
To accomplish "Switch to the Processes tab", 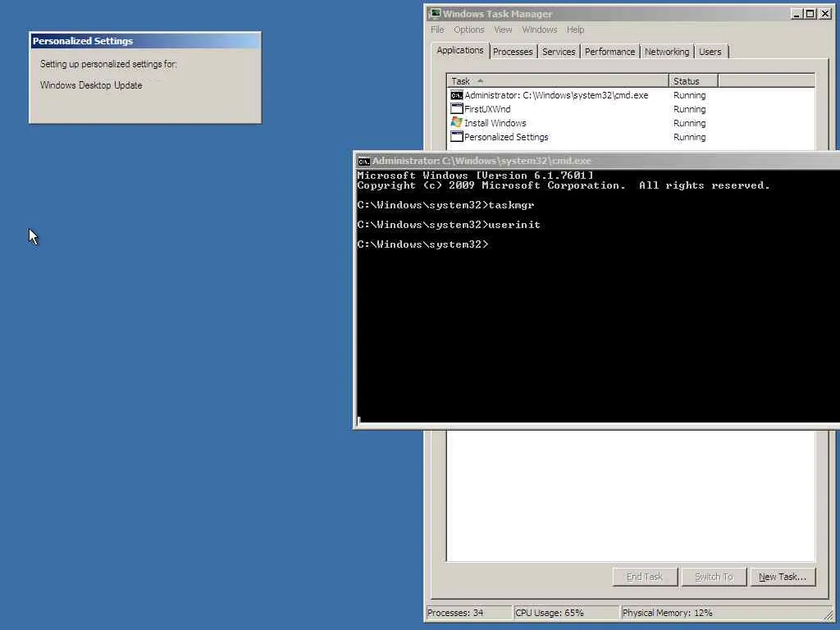I will 513,52.
